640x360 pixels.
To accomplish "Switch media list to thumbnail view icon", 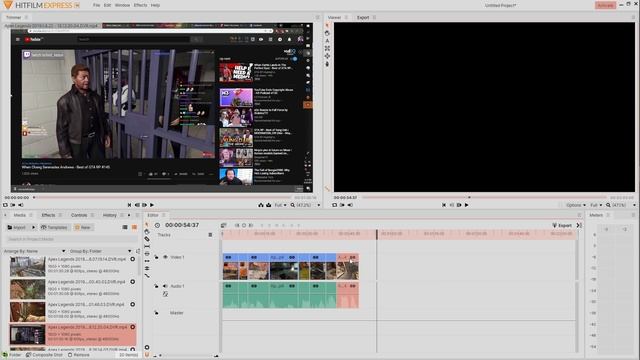I will pyautogui.click(x=134, y=227).
